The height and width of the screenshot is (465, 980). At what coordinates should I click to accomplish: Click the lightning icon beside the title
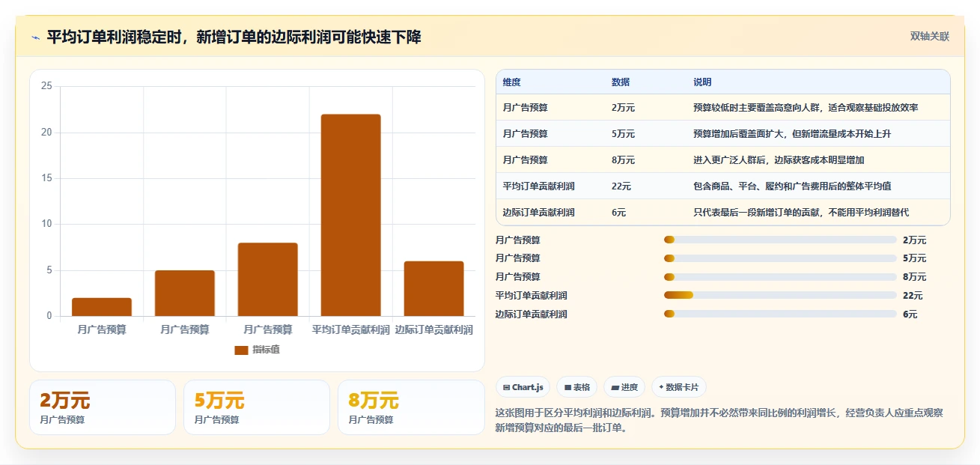tap(35, 37)
